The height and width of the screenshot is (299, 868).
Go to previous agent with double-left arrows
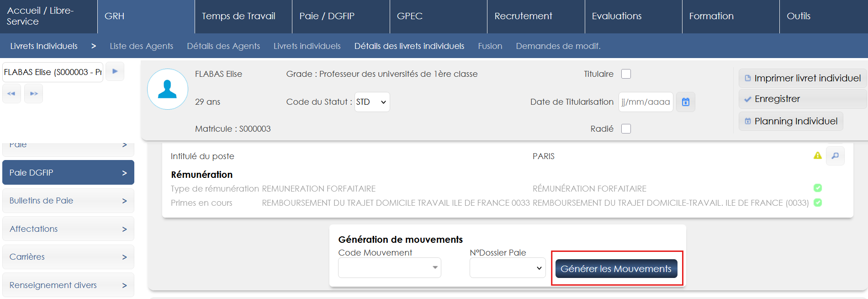tap(11, 94)
